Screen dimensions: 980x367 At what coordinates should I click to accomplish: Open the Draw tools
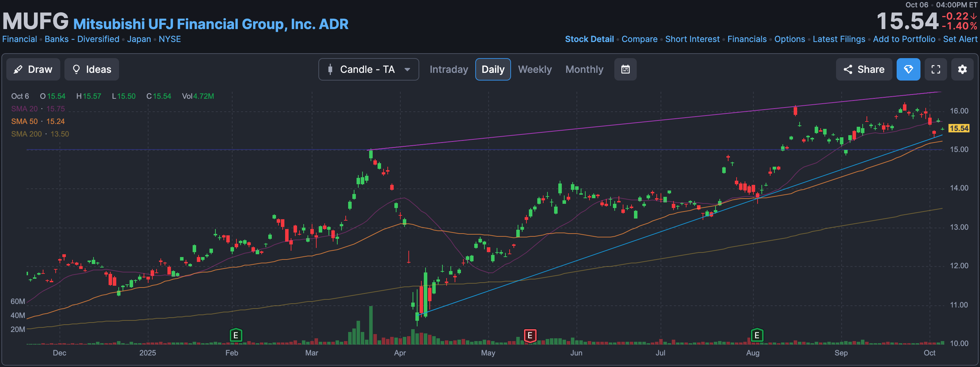point(33,69)
